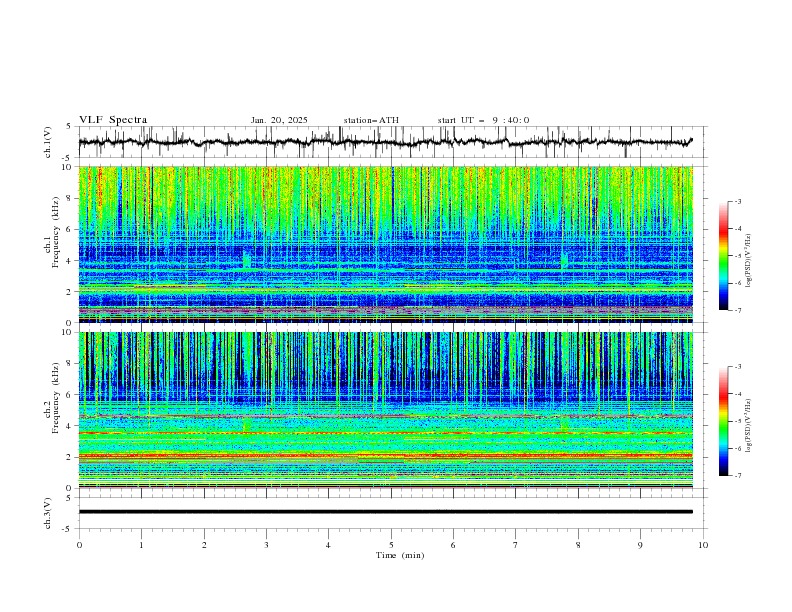Click the ch.1 PSD color scale bar
Screen dimensions: 792x612
(x=723, y=256)
